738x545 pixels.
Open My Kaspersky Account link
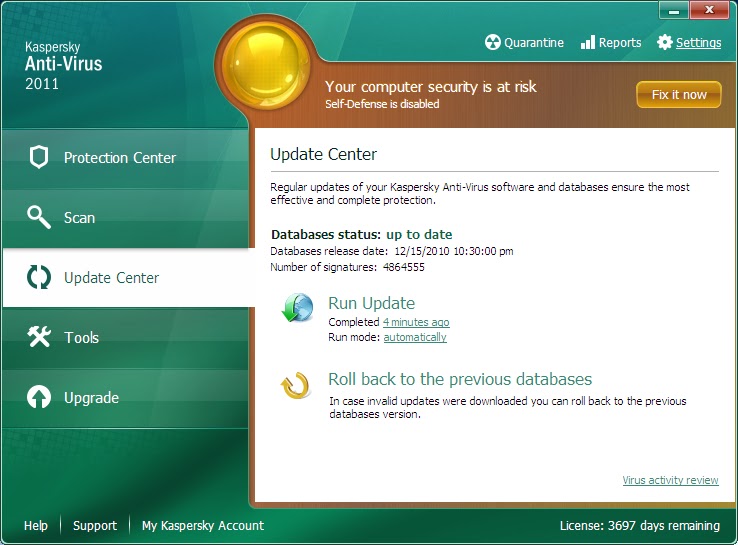[203, 525]
